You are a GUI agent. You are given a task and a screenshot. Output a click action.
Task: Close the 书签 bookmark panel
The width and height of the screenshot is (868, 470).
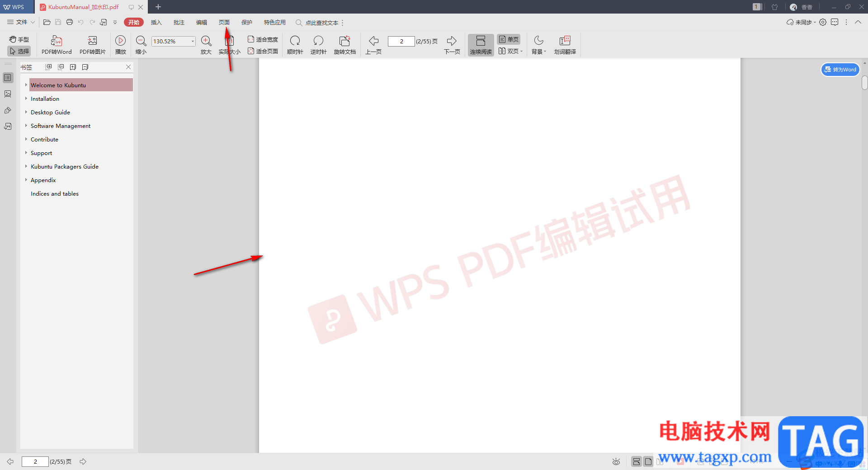pyautogui.click(x=128, y=67)
